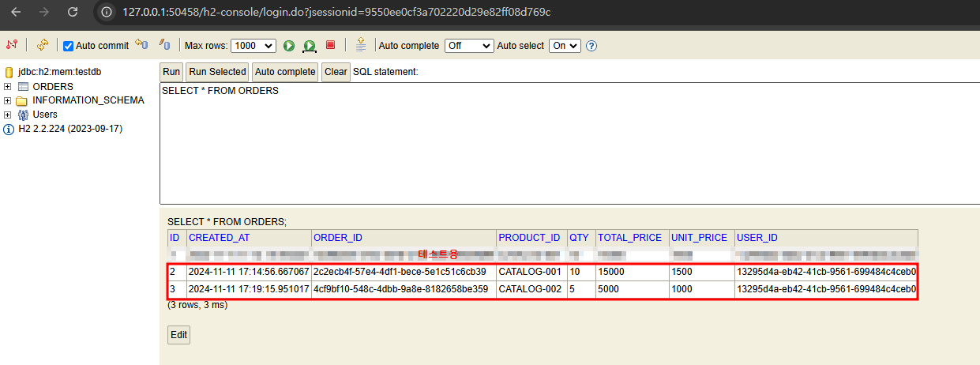The width and height of the screenshot is (980, 365).
Task: Click the Run Selected button
Action: click(x=217, y=72)
